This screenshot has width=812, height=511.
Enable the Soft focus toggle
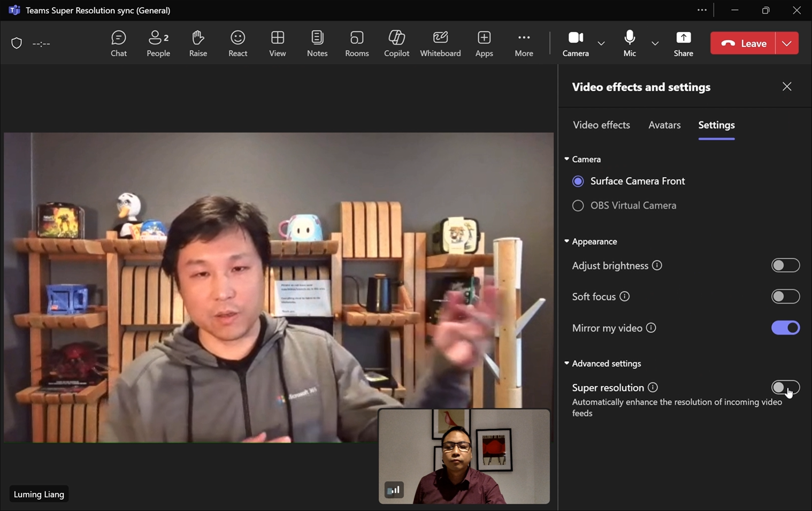coord(785,296)
